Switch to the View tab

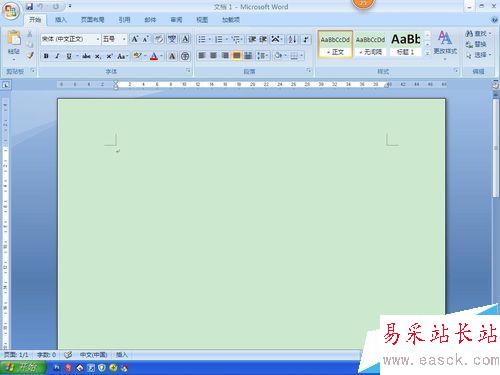202,20
